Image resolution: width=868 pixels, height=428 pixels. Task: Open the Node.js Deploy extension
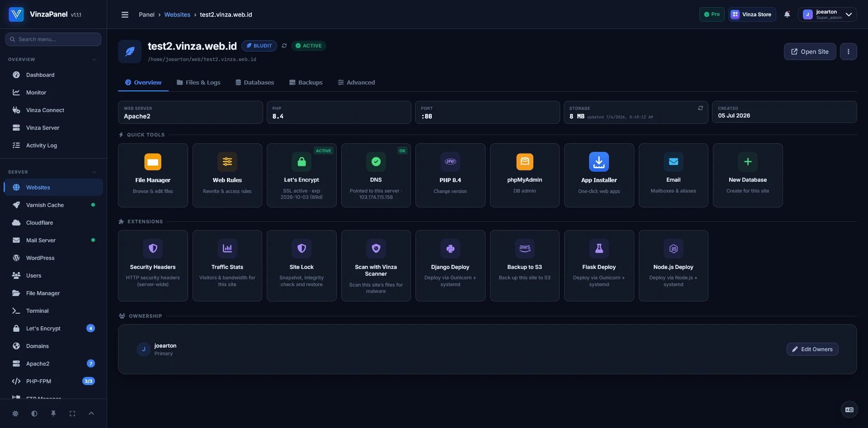673,266
